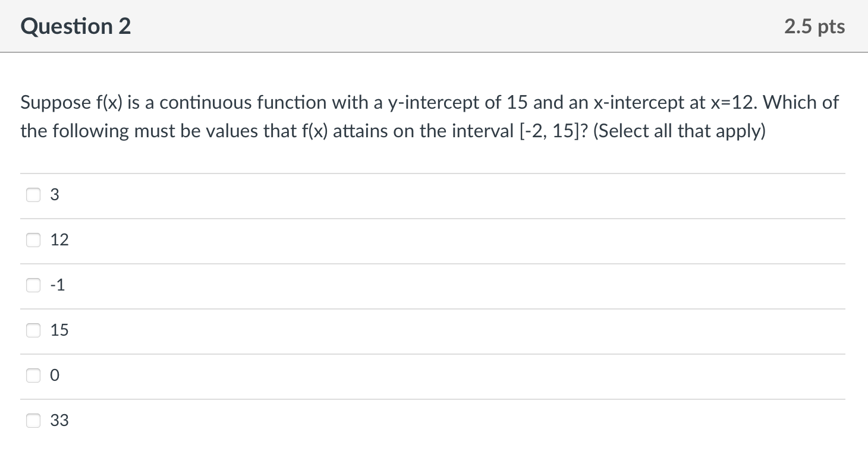The width and height of the screenshot is (868, 467).
Task: Select the answer label 33
Action: coord(59,420)
